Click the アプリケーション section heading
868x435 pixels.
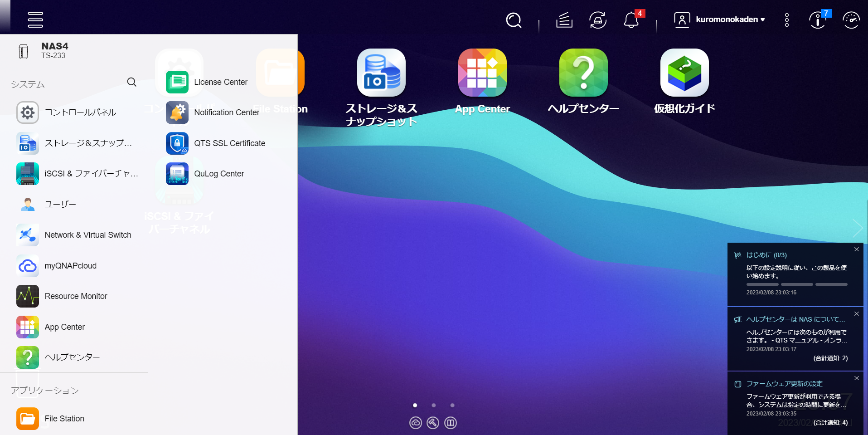tap(44, 391)
